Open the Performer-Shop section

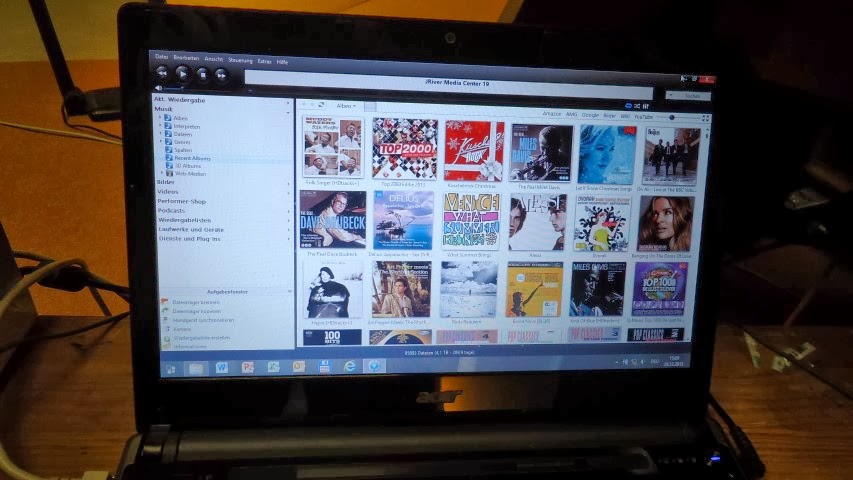pyautogui.click(x=182, y=201)
